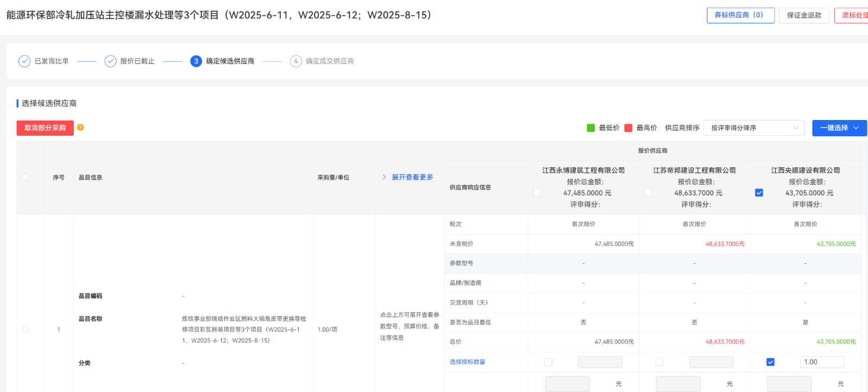Image resolution: width=868 pixels, height=392 pixels.
Task: Click the 品目编码 label
Action: (x=91, y=296)
